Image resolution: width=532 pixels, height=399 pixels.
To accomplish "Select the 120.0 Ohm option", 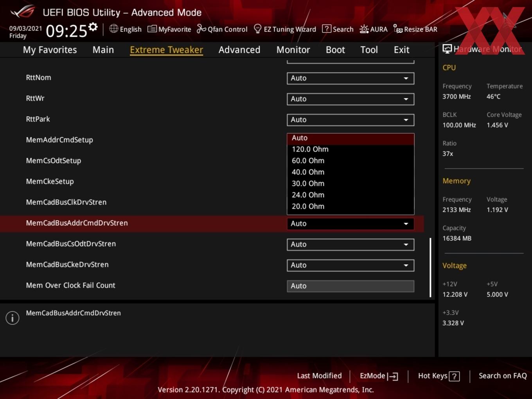I will 350,149.
